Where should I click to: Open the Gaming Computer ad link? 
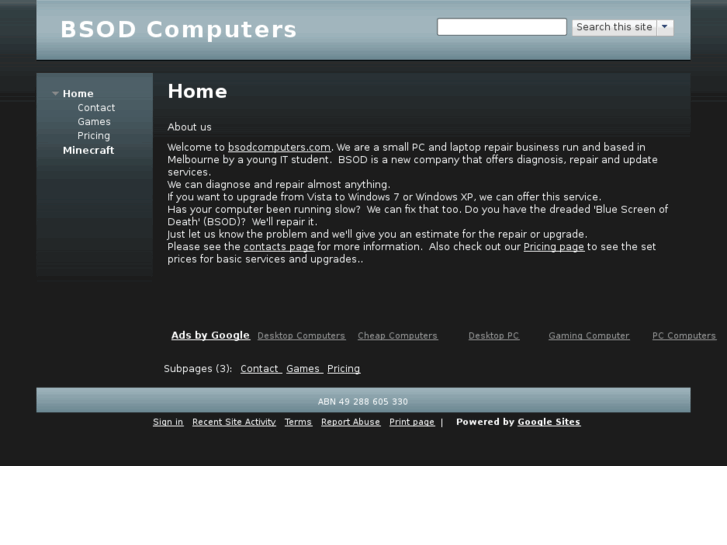click(x=589, y=336)
